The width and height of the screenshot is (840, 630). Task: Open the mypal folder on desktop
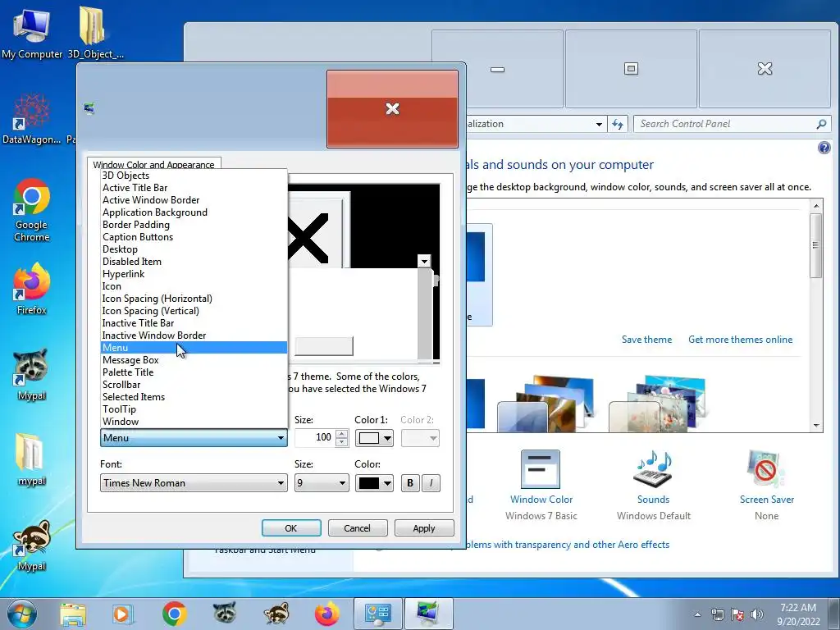tap(32, 459)
